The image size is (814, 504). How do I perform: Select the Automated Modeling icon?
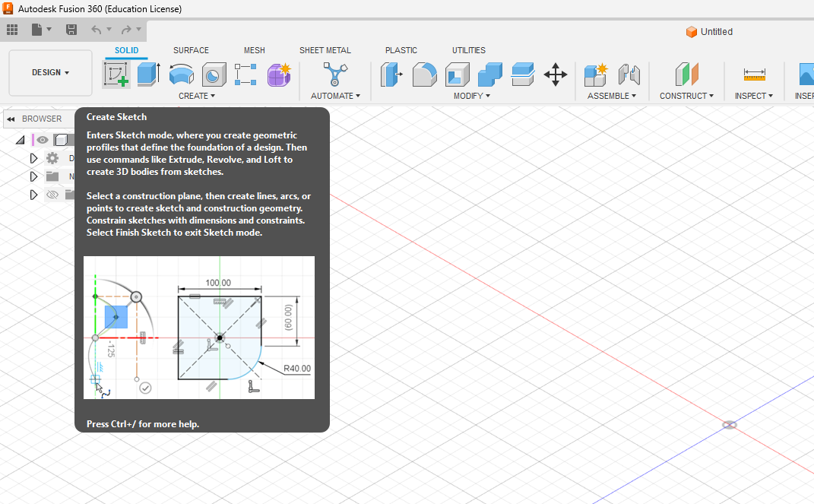(335, 74)
